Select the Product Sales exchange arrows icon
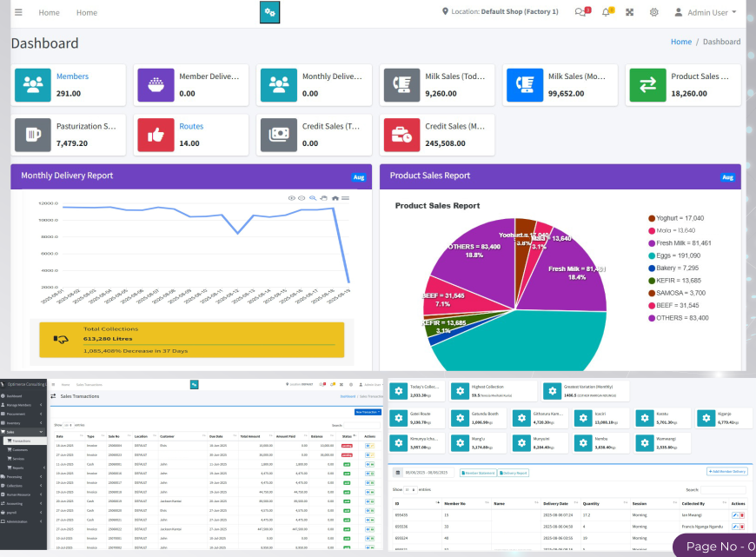The width and height of the screenshot is (756, 557). [647, 84]
